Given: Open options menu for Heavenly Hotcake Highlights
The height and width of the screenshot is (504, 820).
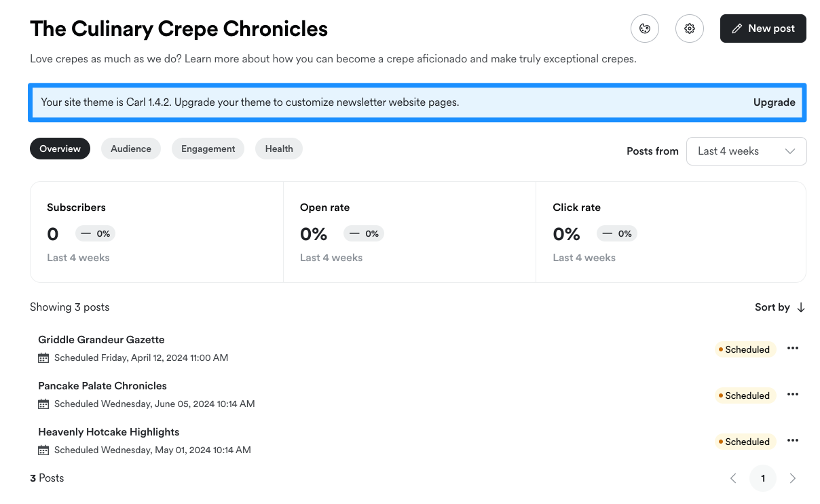Looking at the screenshot, I should click(792, 441).
